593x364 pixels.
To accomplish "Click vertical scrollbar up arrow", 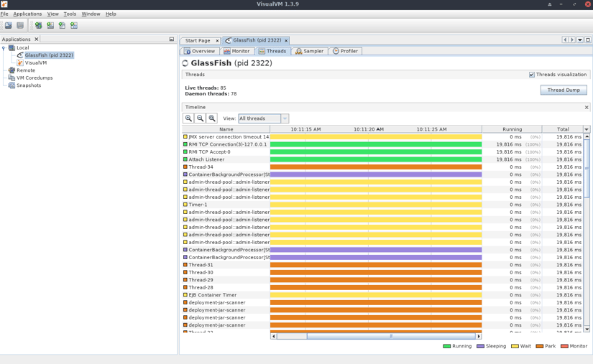I will (x=587, y=136).
